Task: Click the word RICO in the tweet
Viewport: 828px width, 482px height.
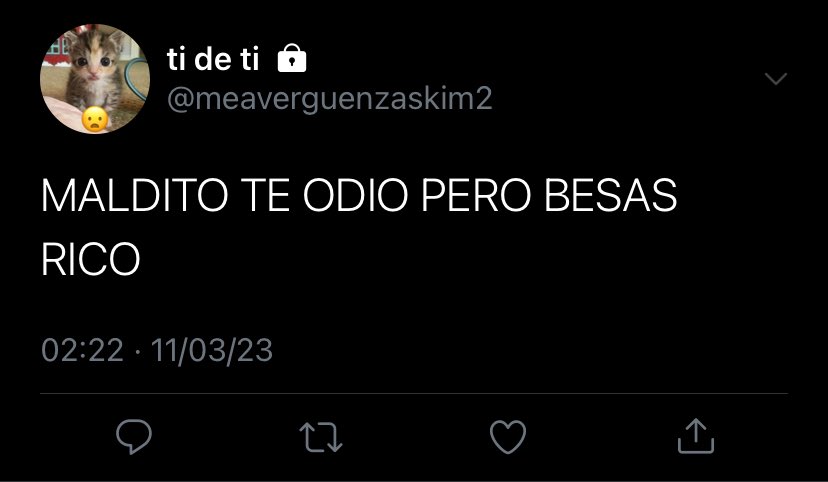Action: tap(91, 260)
